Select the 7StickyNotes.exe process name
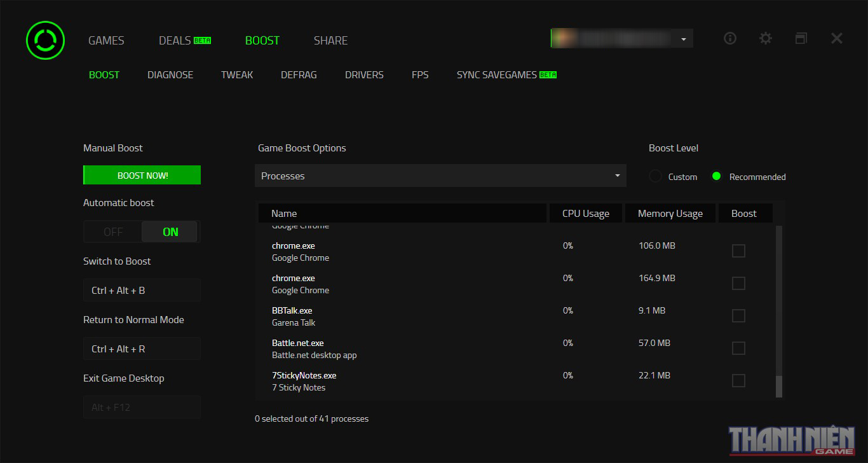Screen dimensions: 868x463 click(x=304, y=375)
